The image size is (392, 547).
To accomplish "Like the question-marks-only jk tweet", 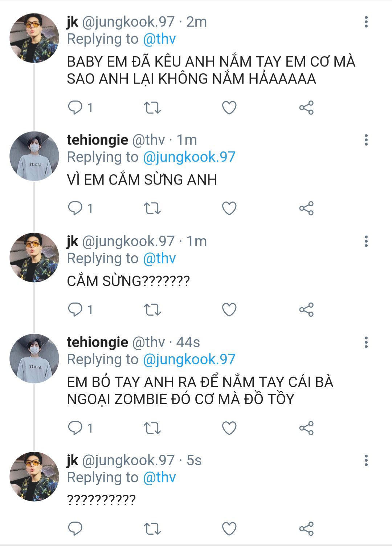I will [229, 529].
